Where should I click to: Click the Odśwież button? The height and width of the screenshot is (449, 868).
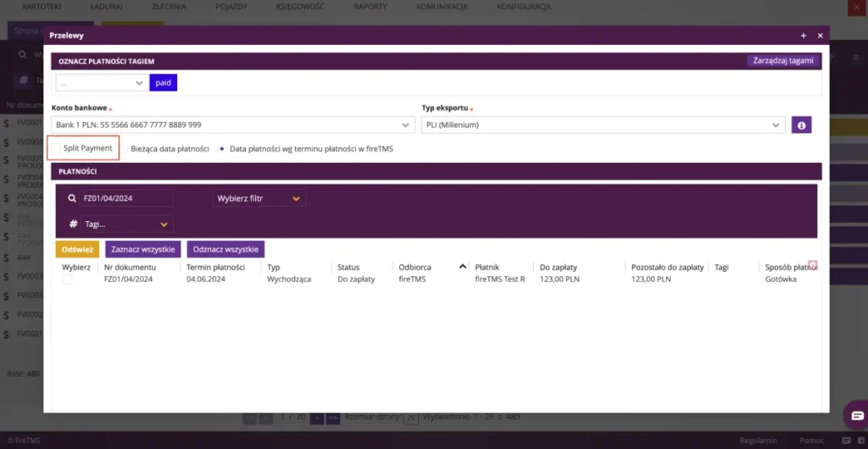coord(77,249)
